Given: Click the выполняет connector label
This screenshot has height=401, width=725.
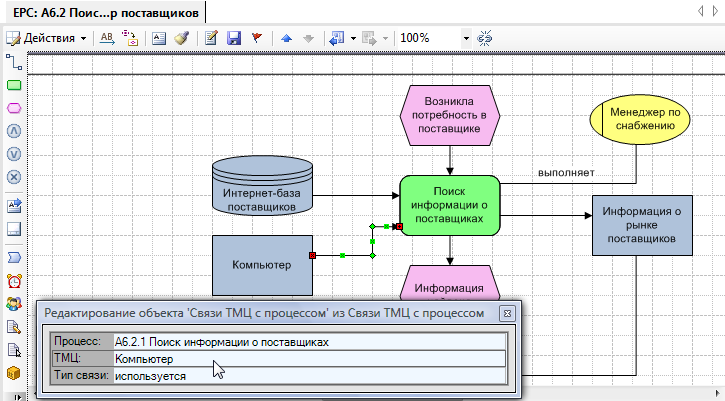Looking at the screenshot, I should 566,173.
